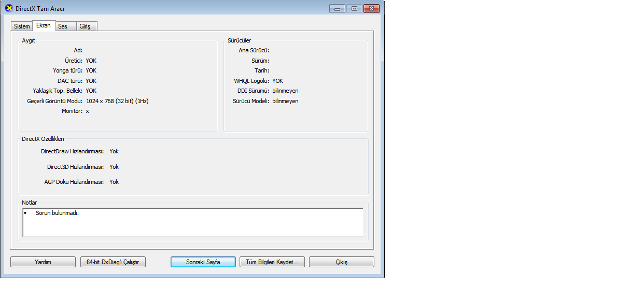Click the Ad: label in Aygıt group
The height and width of the screenshot is (288, 644).
78,50
